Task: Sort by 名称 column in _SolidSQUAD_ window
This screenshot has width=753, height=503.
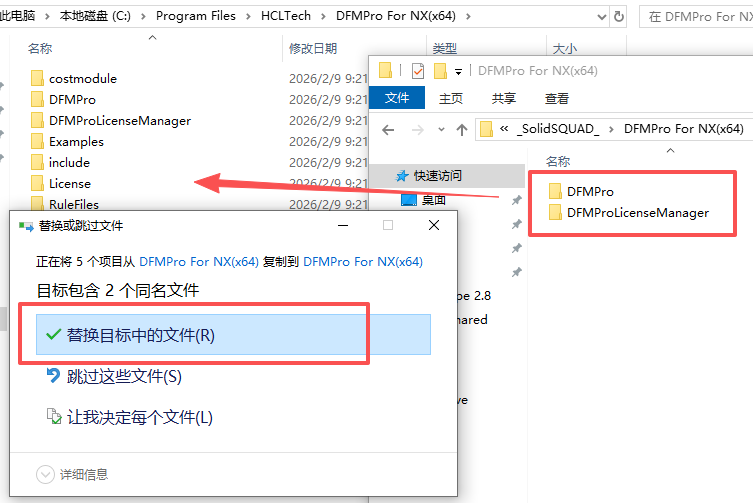Action: [558, 161]
